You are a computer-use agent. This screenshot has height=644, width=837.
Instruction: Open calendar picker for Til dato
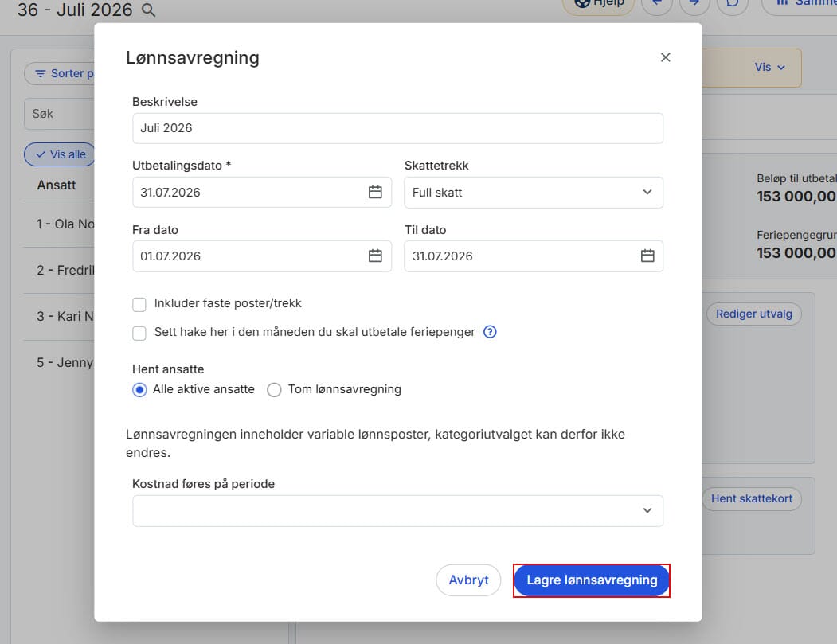point(647,256)
